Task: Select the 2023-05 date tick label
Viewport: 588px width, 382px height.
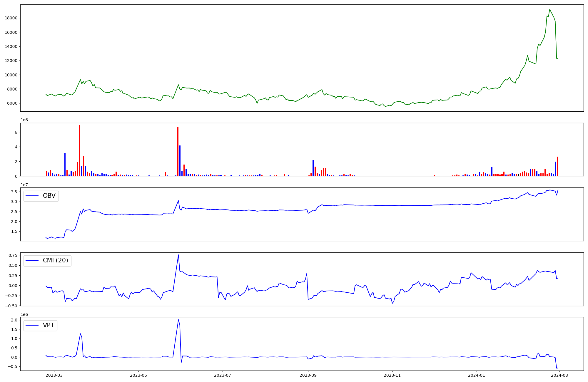Action: coord(138,375)
